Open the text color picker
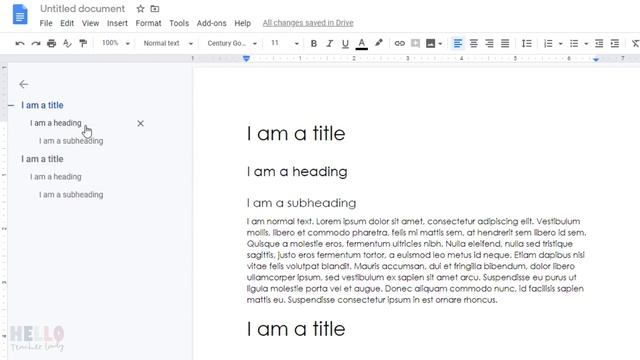 [362, 43]
